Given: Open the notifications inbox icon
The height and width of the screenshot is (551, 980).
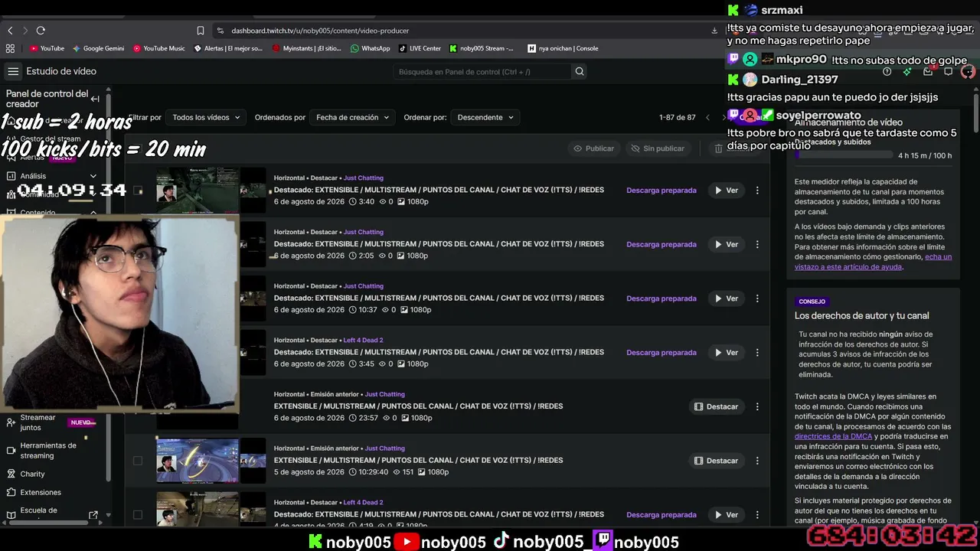Looking at the screenshot, I should pyautogui.click(x=928, y=71).
